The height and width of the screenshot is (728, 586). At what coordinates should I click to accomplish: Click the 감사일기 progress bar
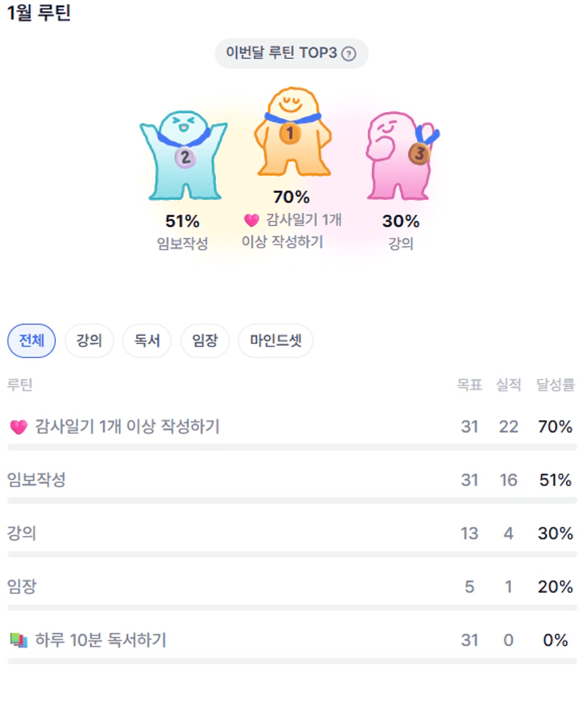tap(292, 447)
